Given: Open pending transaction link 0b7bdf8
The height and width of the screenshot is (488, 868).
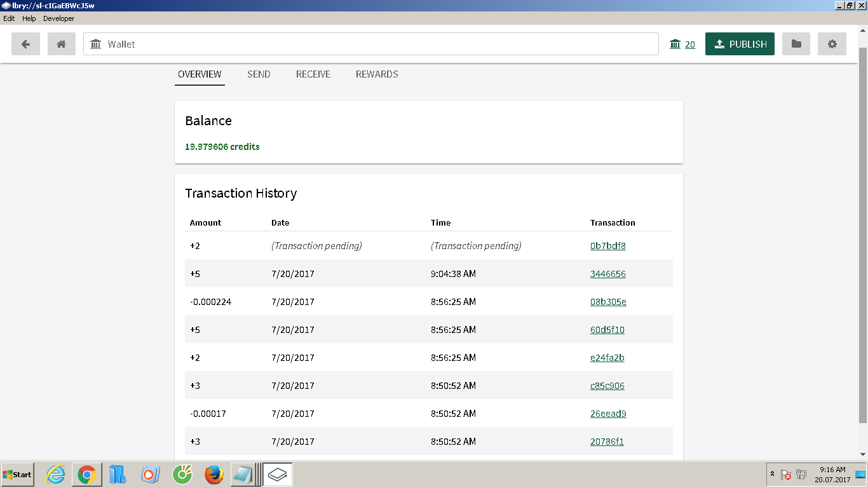Looking at the screenshot, I should point(607,246).
